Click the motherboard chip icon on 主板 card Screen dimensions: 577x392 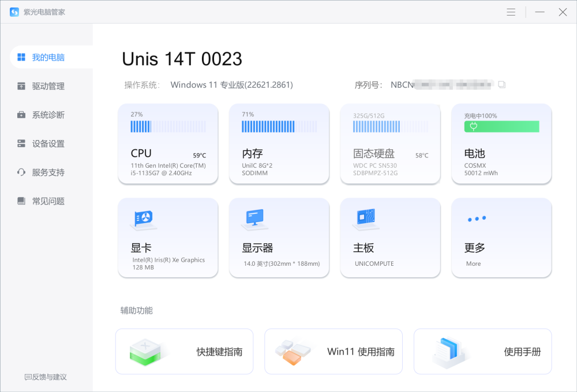(x=366, y=219)
